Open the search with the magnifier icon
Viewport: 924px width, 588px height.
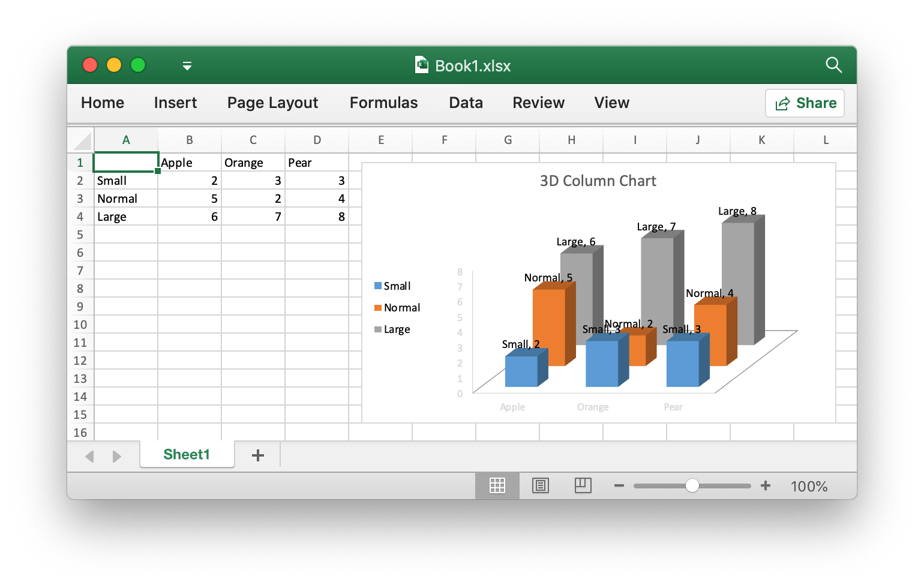[x=834, y=65]
